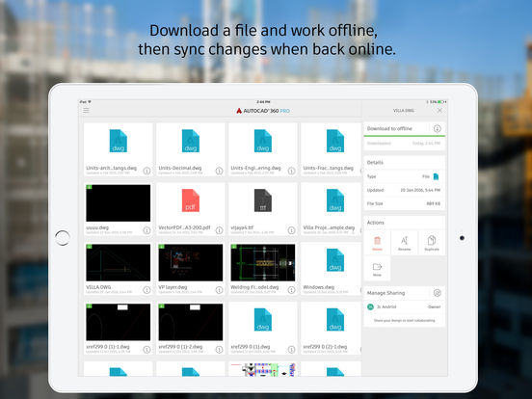Open the uuuu.dwg black thumbnail
The image size is (532, 399).
tap(119, 203)
